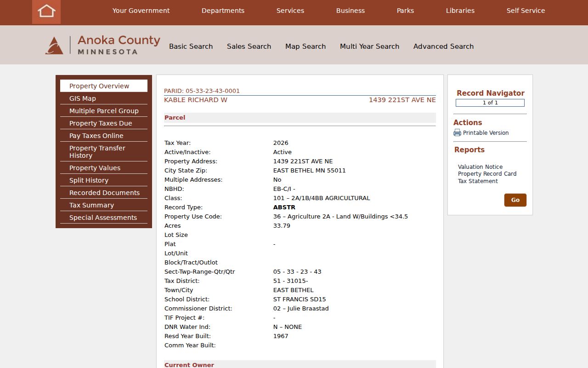Viewport: 588px width, 368px height.
Task: Open the Business menu
Action: point(351,11)
